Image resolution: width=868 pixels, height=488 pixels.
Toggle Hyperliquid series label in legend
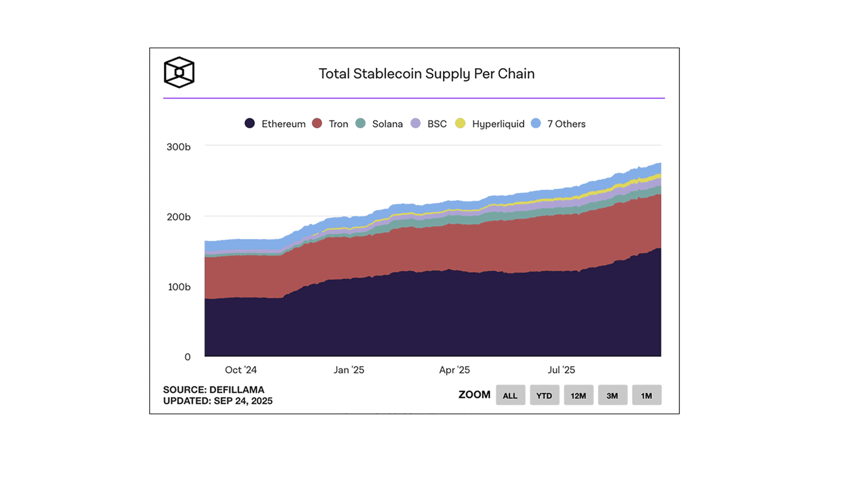498,124
